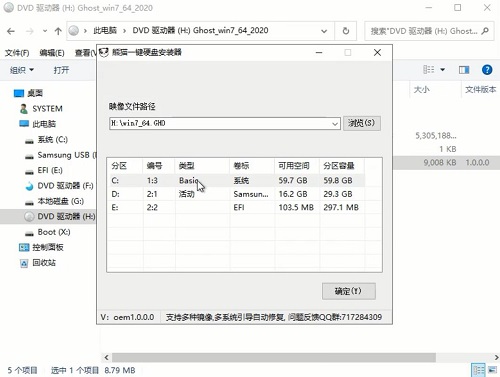Click the 打开 toolbar button

pyautogui.click(x=61, y=70)
